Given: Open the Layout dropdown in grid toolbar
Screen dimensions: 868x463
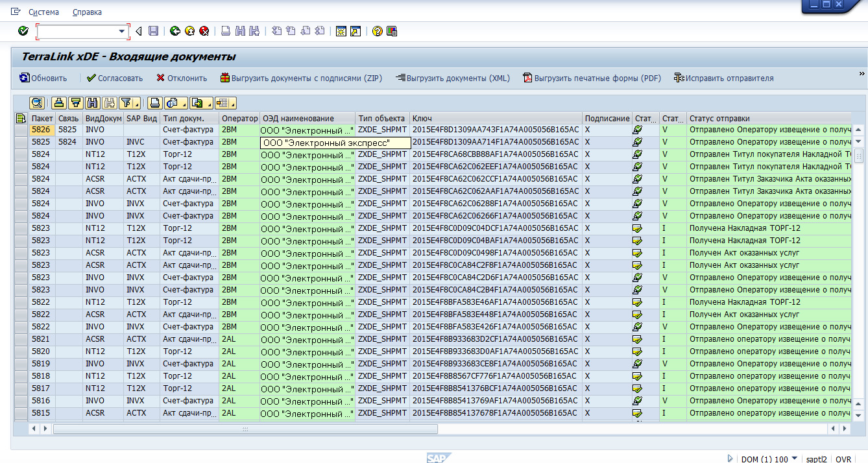Looking at the screenshot, I should coord(225,102).
